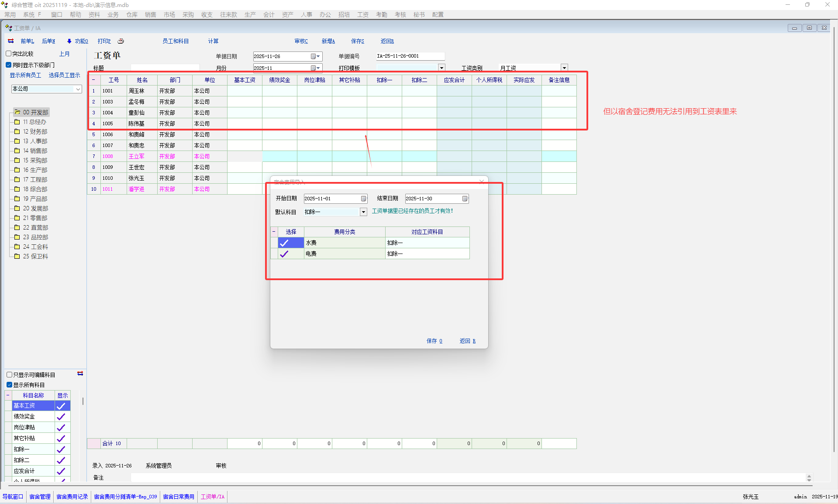Enable the 突出比较 checkbox
This screenshot has height=504, width=838.
tap(9, 54)
